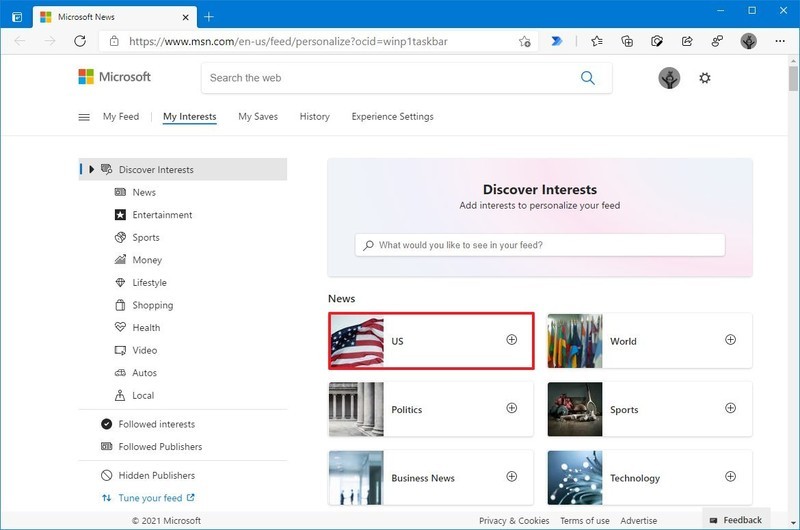Click the browser address bar URL
Screen dimensions: 800x530
pyautogui.click(x=288, y=41)
